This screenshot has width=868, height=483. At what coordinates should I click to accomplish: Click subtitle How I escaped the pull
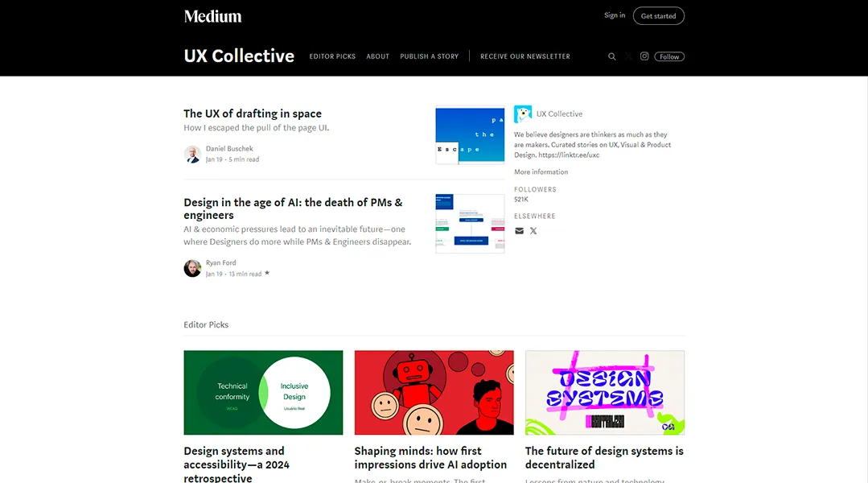[x=257, y=128]
